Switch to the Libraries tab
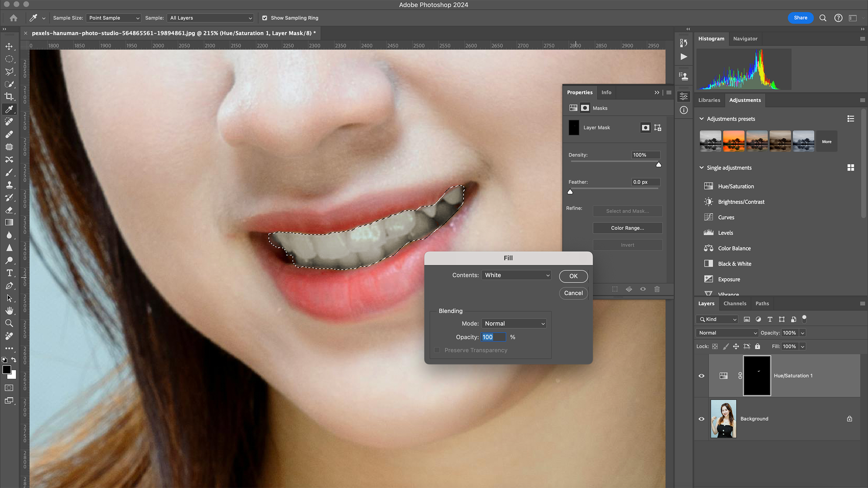The image size is (868, 488). pos(709,100)
